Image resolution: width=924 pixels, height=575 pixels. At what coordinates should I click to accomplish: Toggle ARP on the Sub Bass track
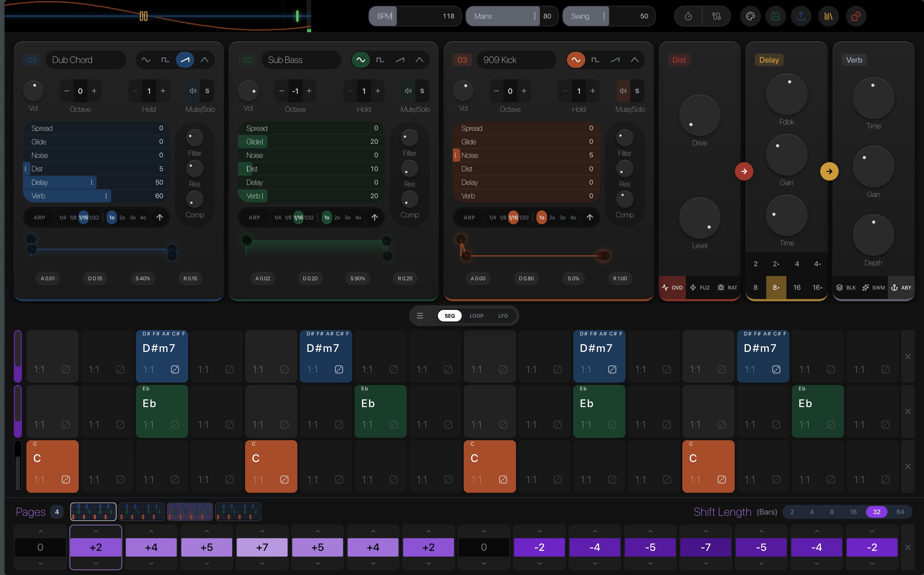[255, 218]
